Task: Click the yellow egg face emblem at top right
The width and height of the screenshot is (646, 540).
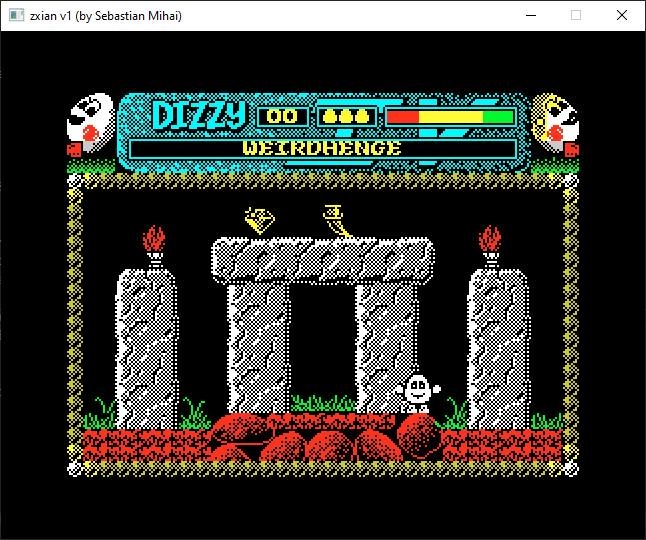Action: click(x=555, y=125)
